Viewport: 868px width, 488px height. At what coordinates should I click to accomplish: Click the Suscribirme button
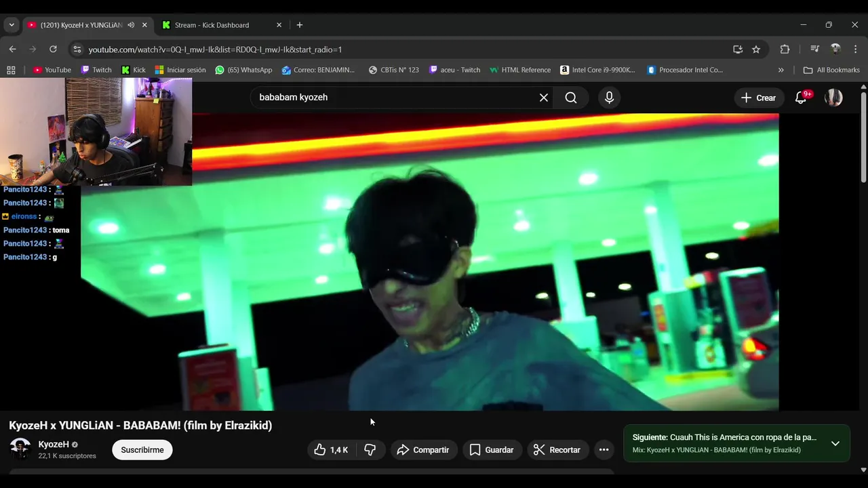pos(142,450)
